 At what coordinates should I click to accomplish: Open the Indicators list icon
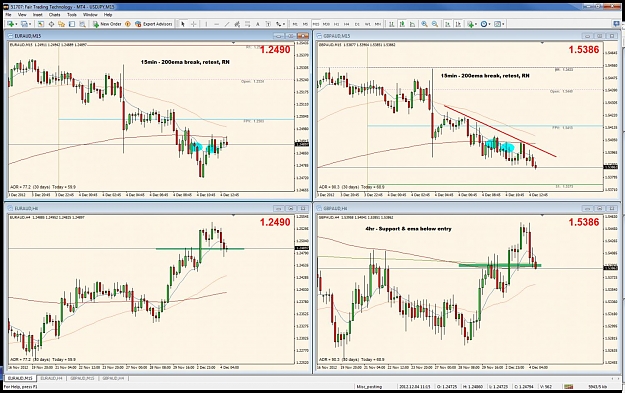pos(470,24)
